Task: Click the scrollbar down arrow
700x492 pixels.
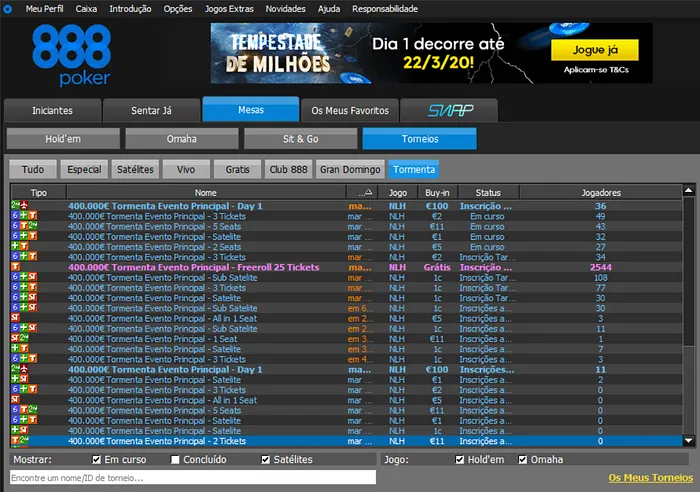Action: (x=688, y=441)
